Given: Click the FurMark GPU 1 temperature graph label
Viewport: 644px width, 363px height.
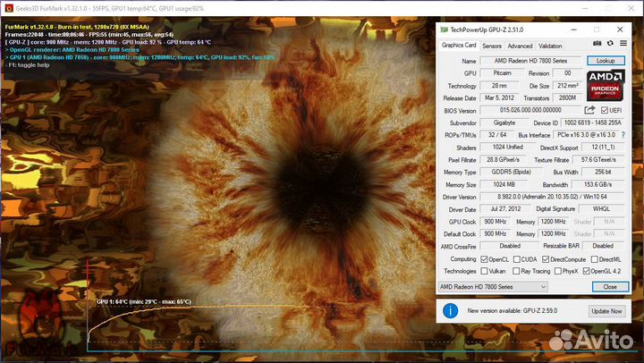Looking at the screenshot, I should [144, 302].
